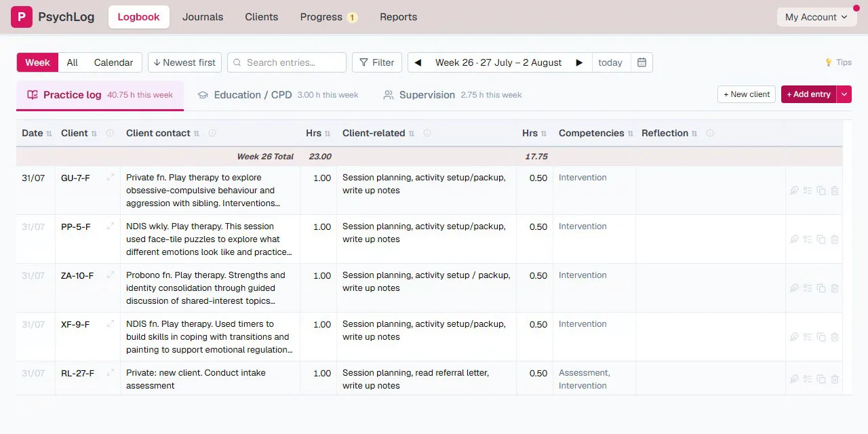Delete the GU-7-F entry
The height and width of the screenshot is (434, 868).
pos(835,191)
